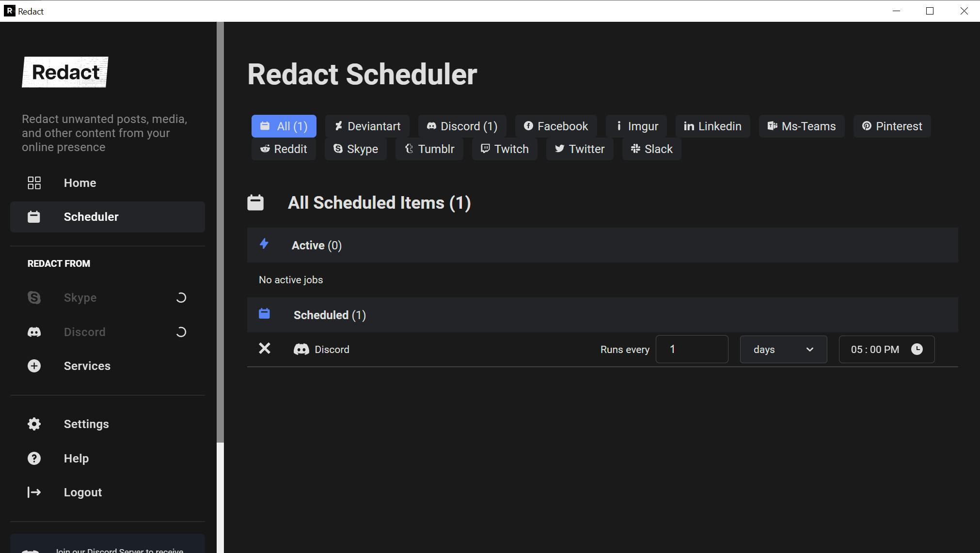Click the Runs every number field
980x553 pixels.
point(692,349)
